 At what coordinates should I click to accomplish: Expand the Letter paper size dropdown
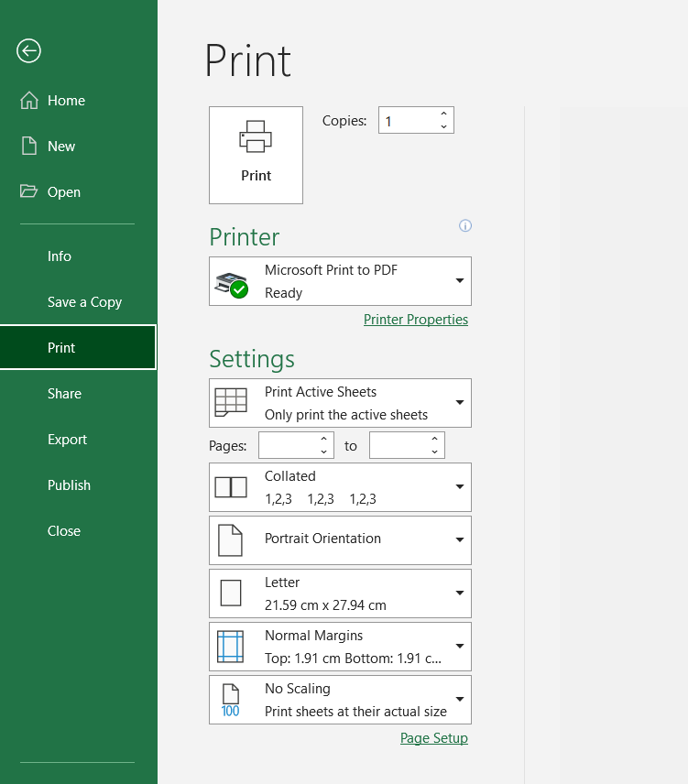[460, 593]
